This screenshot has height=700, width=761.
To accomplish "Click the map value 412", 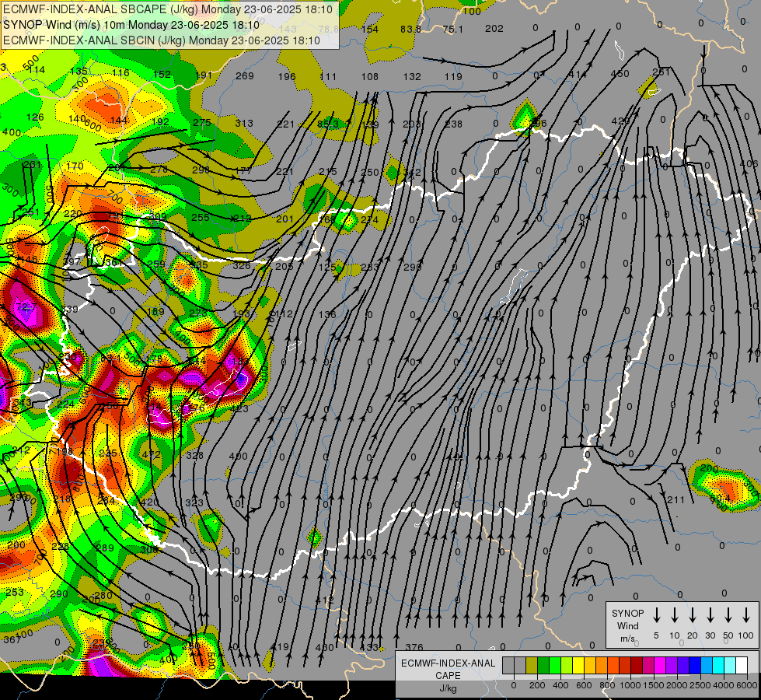I will 324,600.
